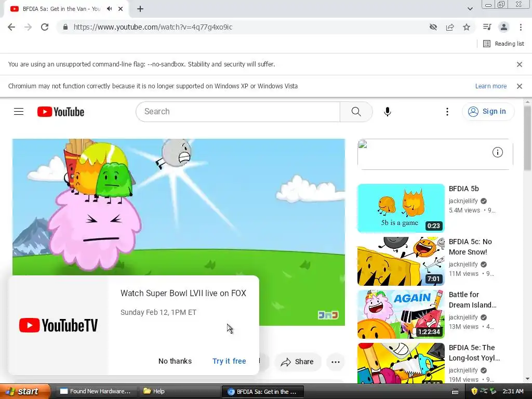Open the tab search dropdown chevron
The image size is (532, 399).
click(x=470, y=9)
